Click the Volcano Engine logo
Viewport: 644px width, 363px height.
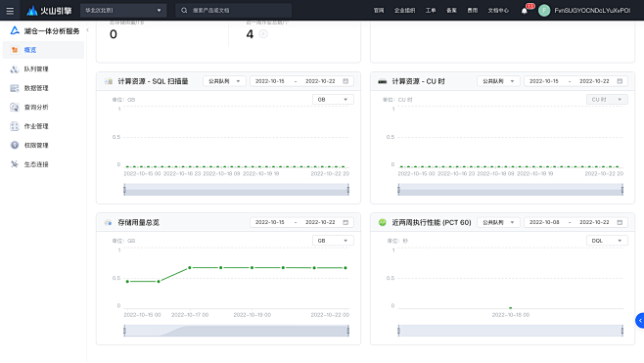pos(49,11)
